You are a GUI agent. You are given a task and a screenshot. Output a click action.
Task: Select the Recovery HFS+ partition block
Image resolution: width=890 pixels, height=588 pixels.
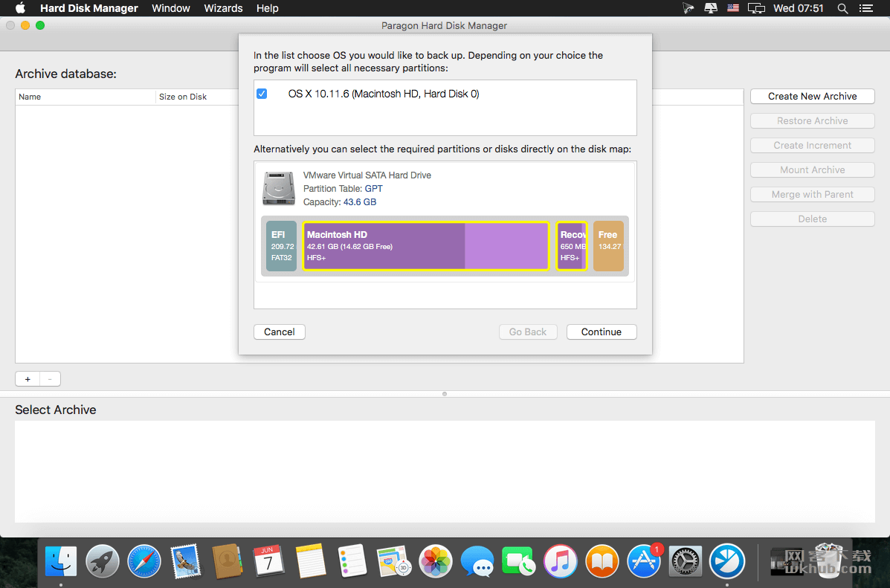point(572,246)
